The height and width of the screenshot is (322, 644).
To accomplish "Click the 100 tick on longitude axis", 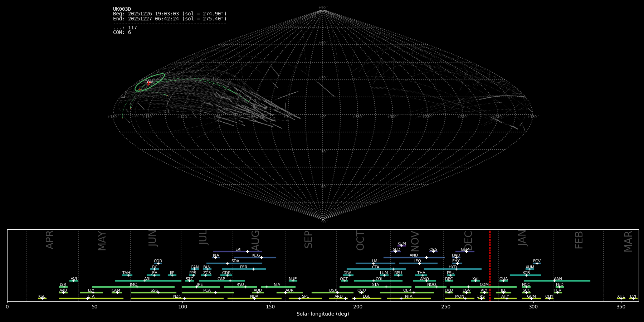I will pyautogui.click(x=182, y=307).
